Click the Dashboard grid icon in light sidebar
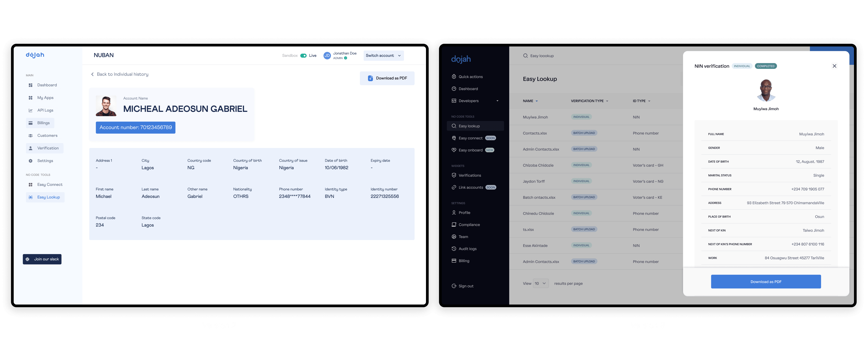868x351 pixels. tap(31, 85)
